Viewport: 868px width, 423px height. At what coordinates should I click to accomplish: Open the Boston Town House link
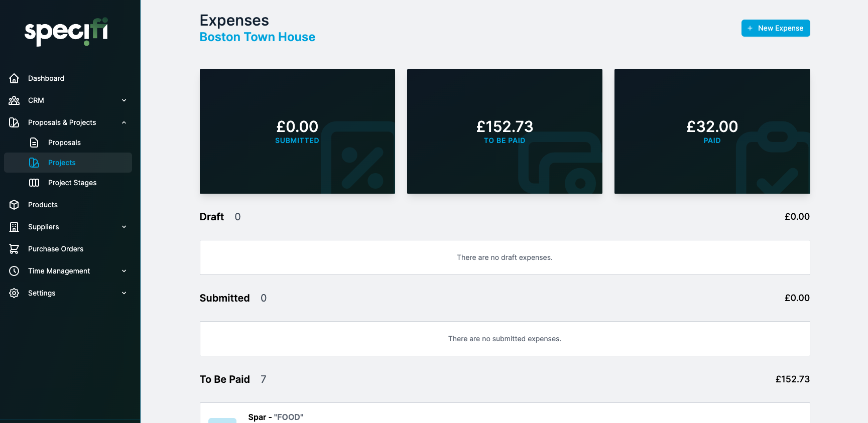click(258, 37)
